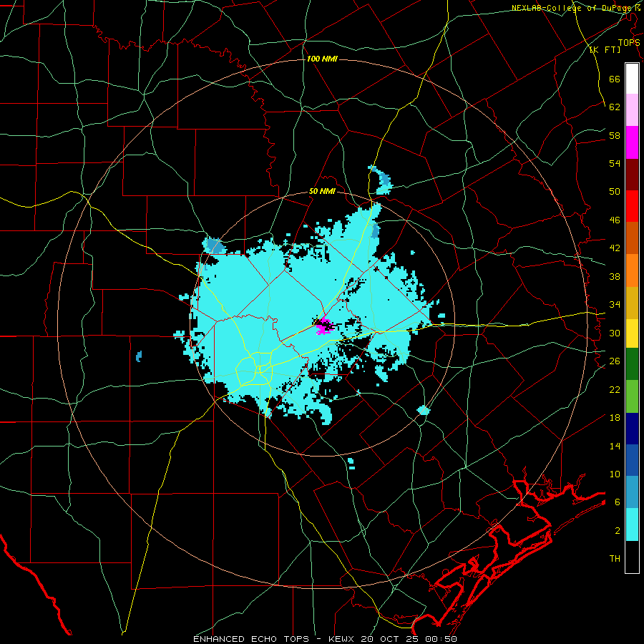Click the white 66 kft color band
The image size is (644, 644).
(x=632, y=79)
